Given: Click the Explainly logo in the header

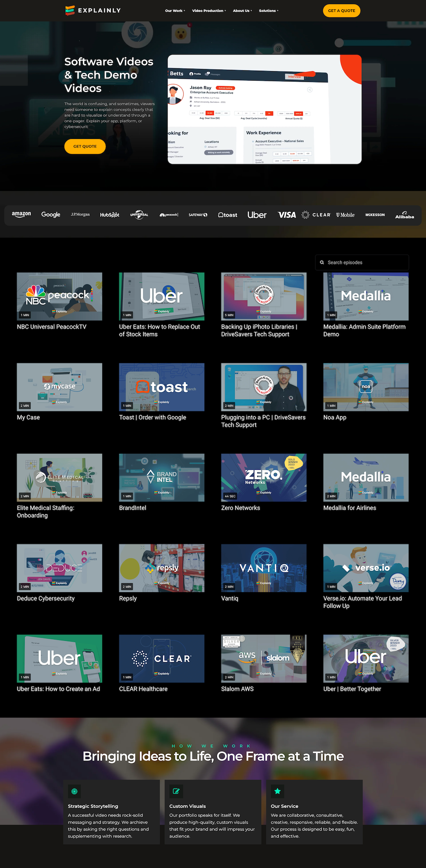Looking at the screenshot, I should (93, 10).
